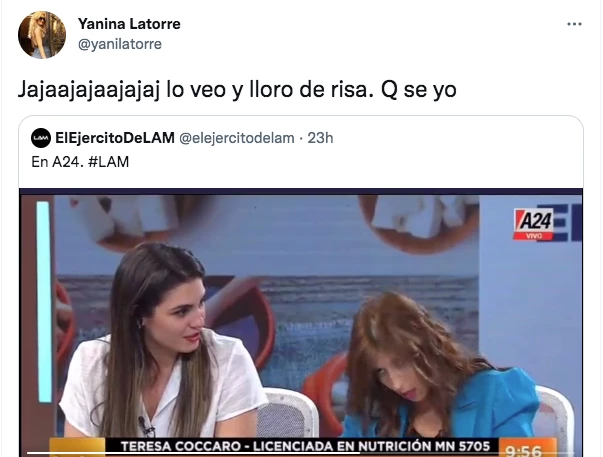Click the A24 VIVO channel logo
The image size is (603, 457).
[x=534, y=224]
